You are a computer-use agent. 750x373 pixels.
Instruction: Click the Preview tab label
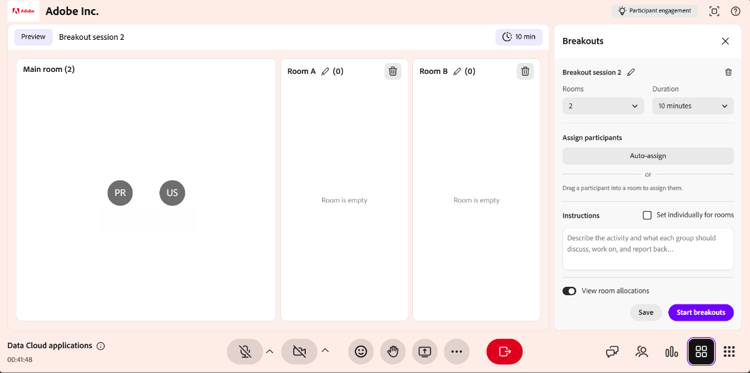point(33,37)
